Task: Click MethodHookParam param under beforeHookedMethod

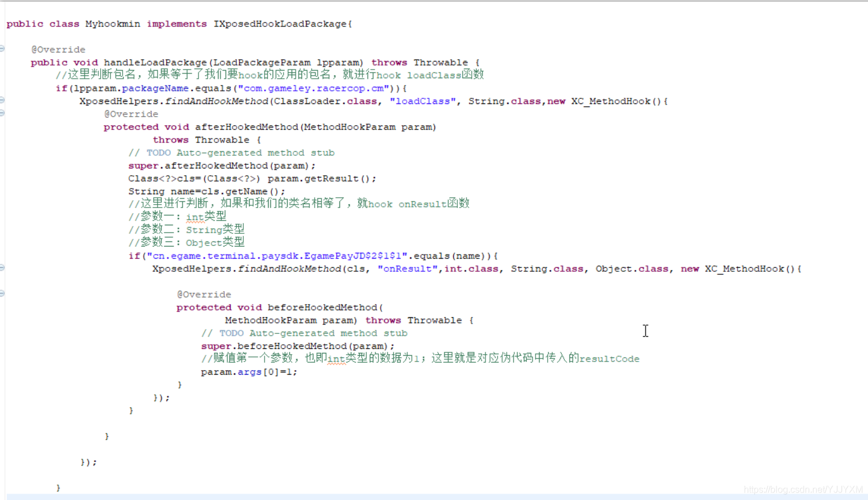Action: click(291, 321)
